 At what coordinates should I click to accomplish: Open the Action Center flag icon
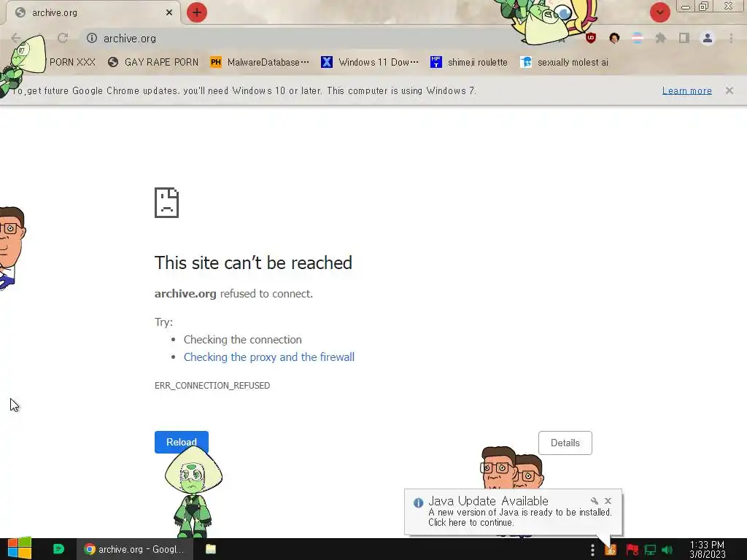[x=632, y=550]
